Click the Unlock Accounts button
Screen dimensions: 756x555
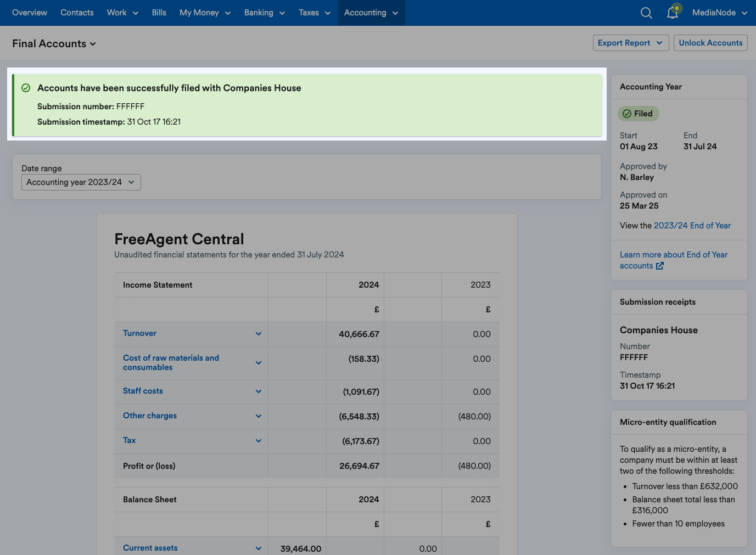(x=710, y=43)
